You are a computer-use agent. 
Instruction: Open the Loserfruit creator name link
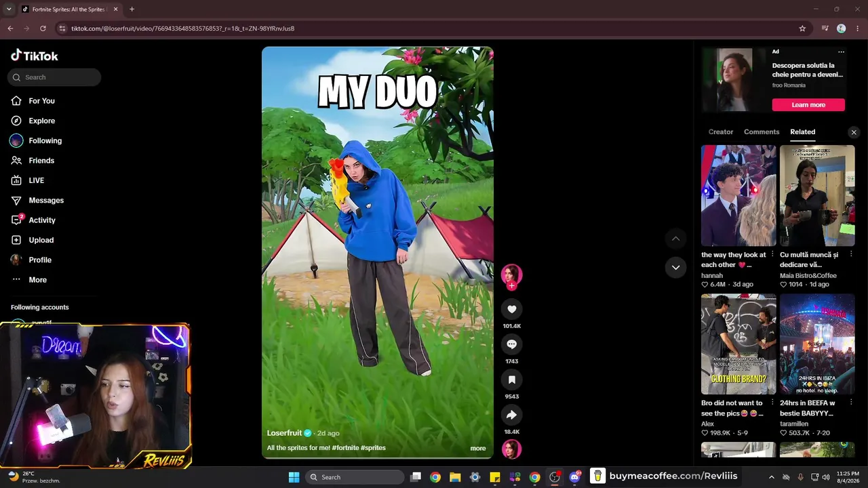click(284, 433)
